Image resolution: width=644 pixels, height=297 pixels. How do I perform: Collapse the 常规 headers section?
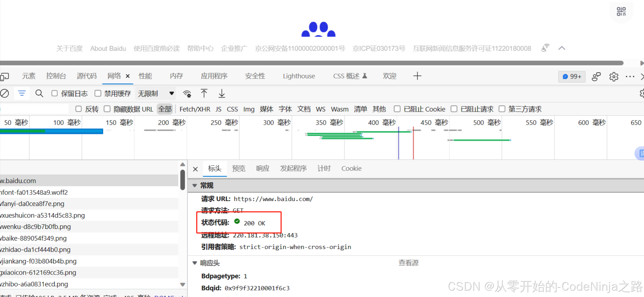(195, 185)
